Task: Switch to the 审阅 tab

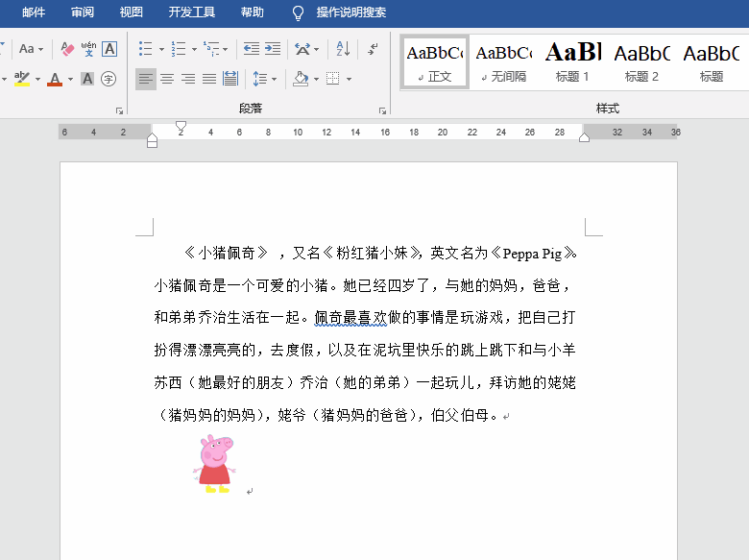Action: (x=83, y=12)
